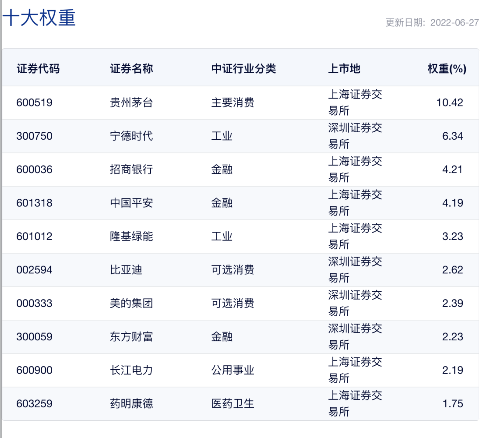Screen dimensions: 504x438
Task: Click 深圳证券交易所 in 东方财富 row
Action: (x=355, y=337)
